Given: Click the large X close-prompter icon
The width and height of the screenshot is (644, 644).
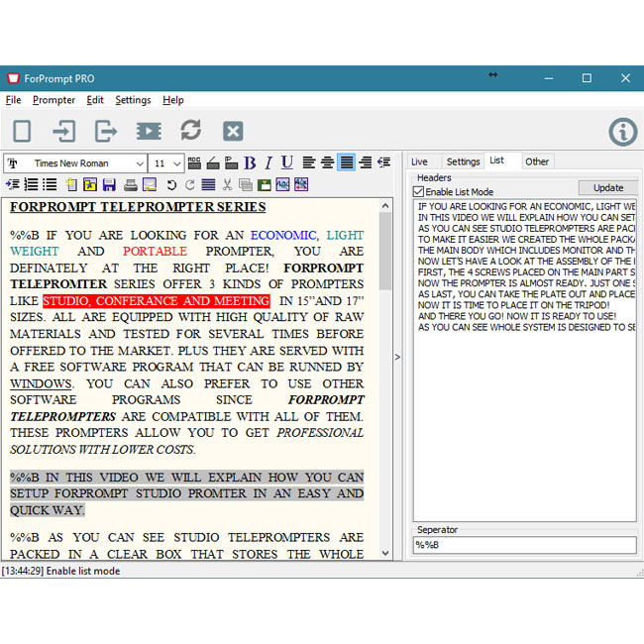Looking at the screenshot, I should [233, 131].
